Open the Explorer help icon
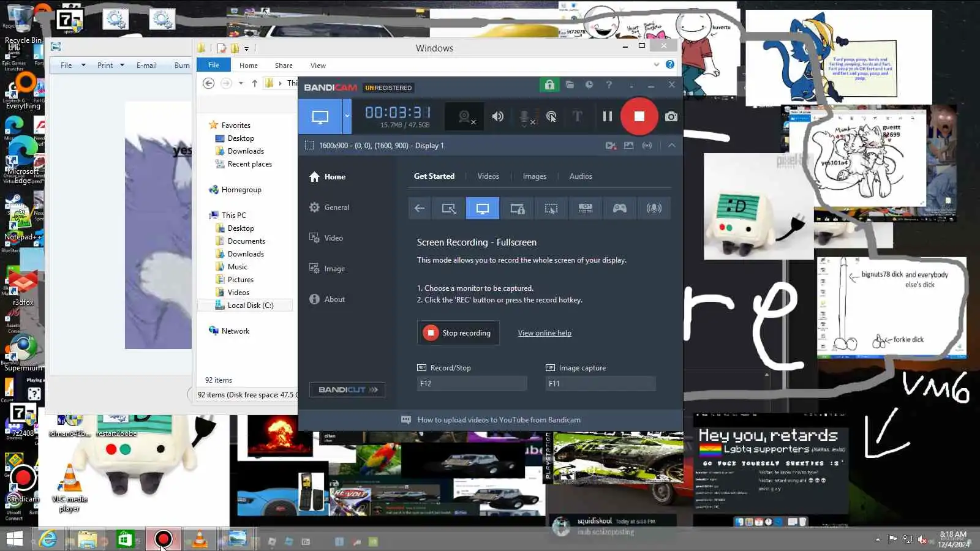Image resolution: width=980 pixels, height=551 pixels. [670, 64]
